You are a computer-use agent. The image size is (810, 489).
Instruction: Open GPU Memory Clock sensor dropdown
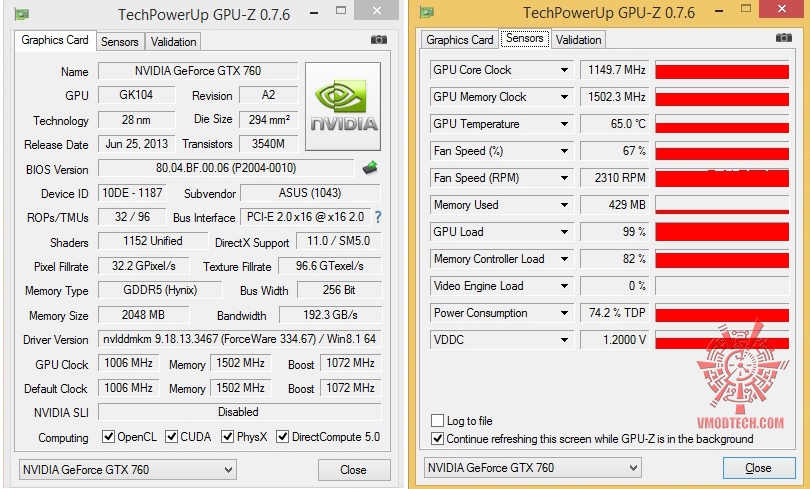tap(565, 97)
